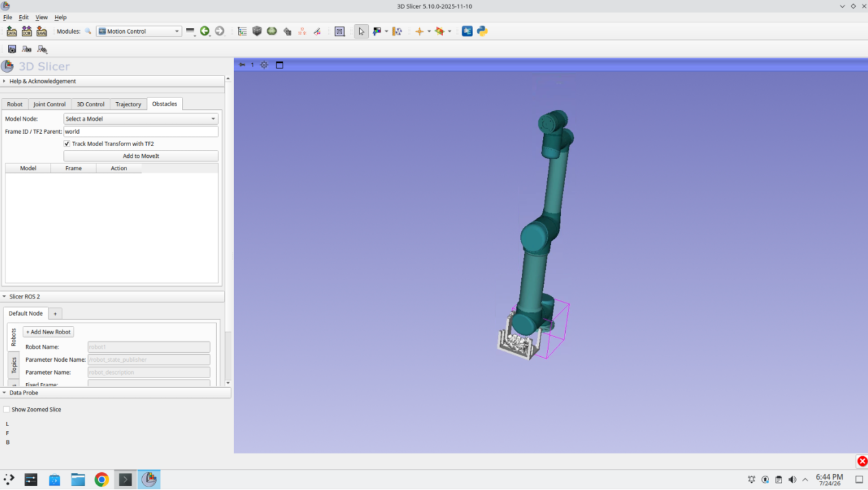Select the vertical Robots tab
This screenshot has height=490, width=868.
[x=14, y=337]
